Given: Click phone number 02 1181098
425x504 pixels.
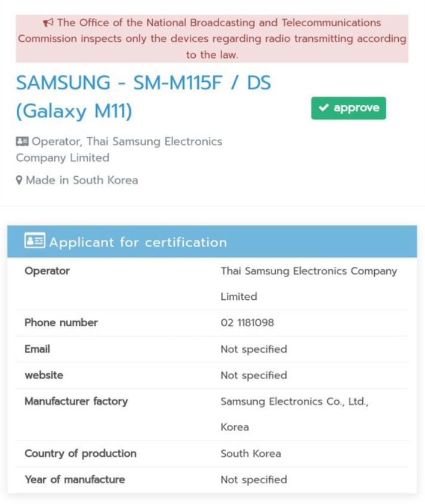Looking at the screenshot, I should [247, 323].
